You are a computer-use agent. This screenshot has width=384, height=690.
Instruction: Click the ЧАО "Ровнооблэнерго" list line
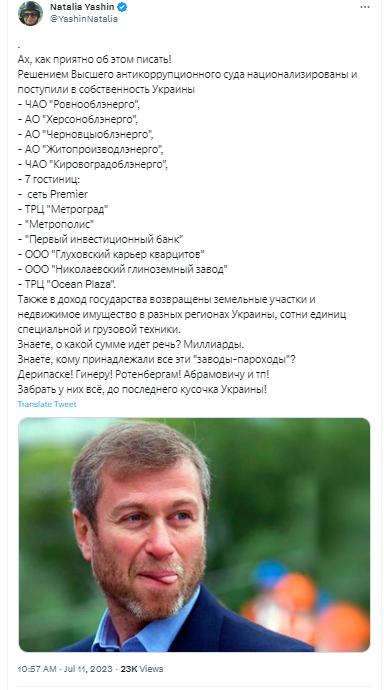(79, 104)
